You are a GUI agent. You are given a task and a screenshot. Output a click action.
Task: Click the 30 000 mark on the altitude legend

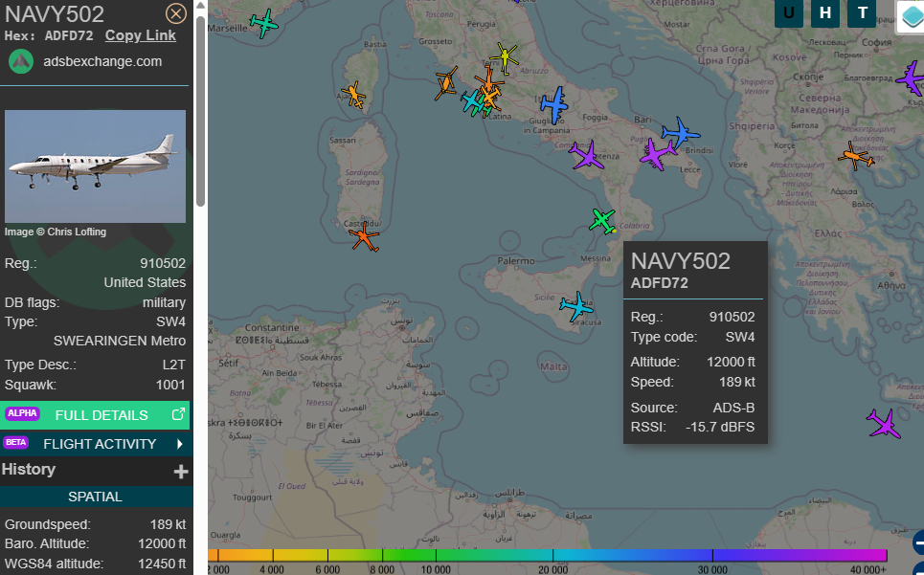712,569
